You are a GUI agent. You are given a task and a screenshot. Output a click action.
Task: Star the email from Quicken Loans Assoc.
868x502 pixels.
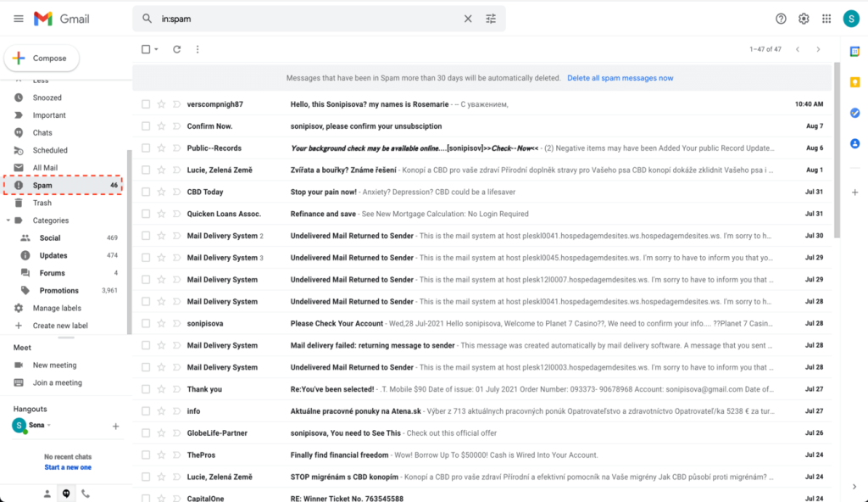[x=163, y=214]
